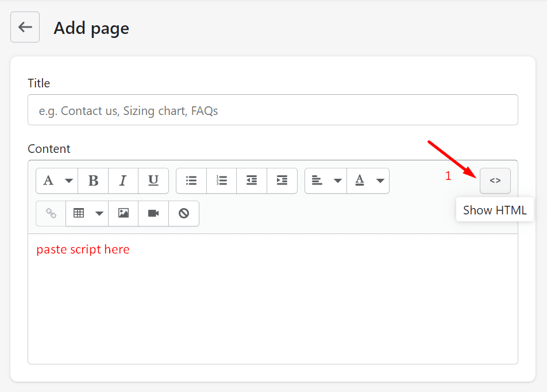Open the text color dropdown
Image resolution: width=547 pixels, height=392 pixels.
(x=368, y=181)
